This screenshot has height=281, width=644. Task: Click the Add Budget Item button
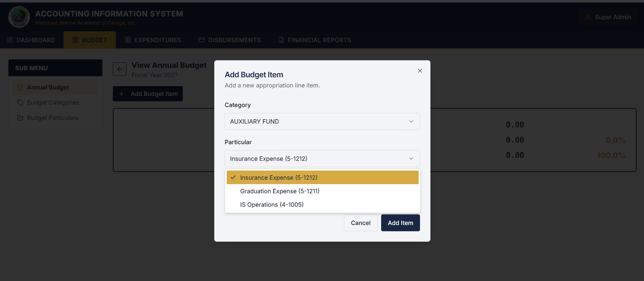tap(148, 94)
